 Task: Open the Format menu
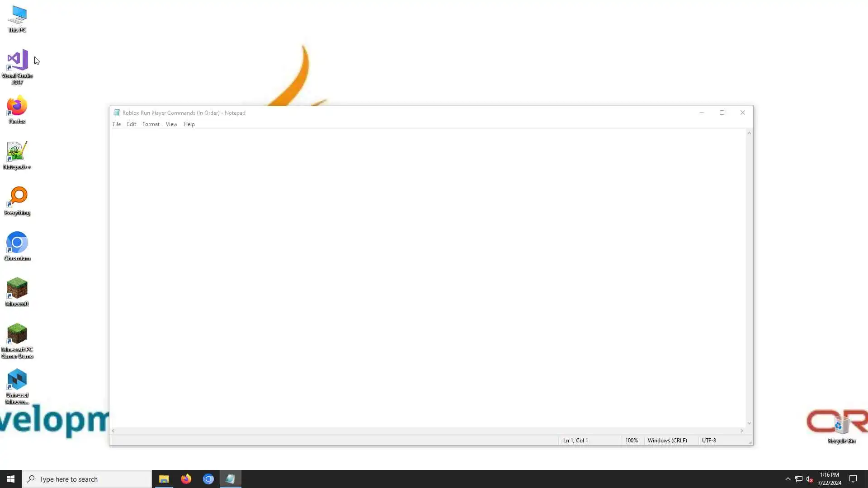click(151, 124)
